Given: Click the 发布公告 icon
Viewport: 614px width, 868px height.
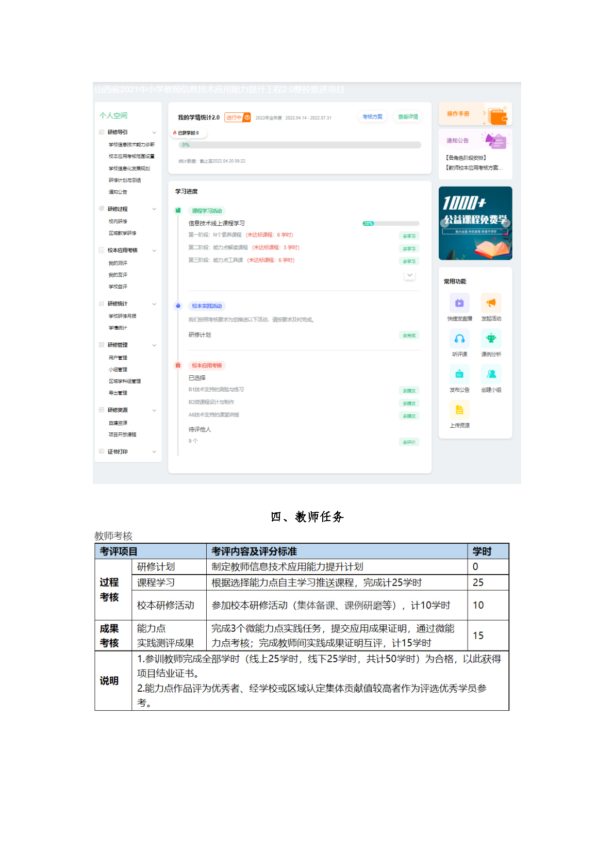Looking at the screenshot, I should [459, 374].
